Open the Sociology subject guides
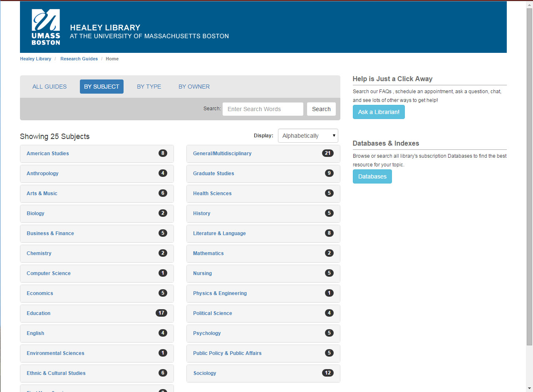Image resolution: width=533 pixels, height=392 pixels. (x=263, y=373)
